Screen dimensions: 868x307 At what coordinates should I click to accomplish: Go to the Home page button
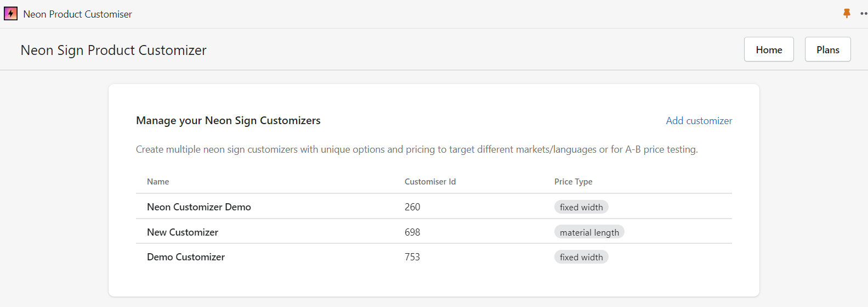pyautogui.click(x=768, y=49)
